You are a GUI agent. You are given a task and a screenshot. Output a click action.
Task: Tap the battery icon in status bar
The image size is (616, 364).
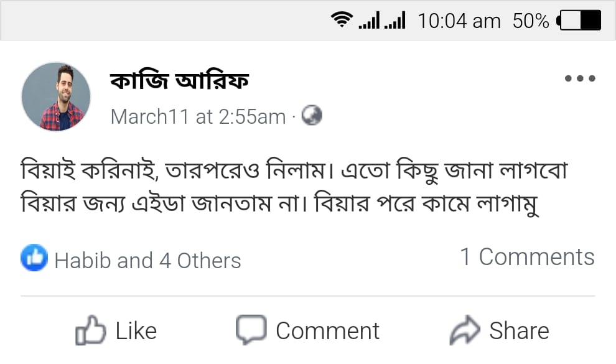click(x=581, y=21)
